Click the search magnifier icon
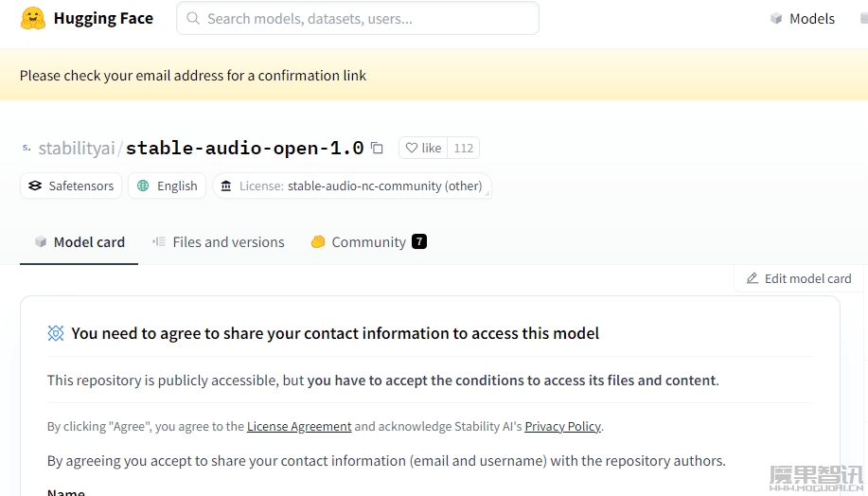Image resolution: width=868 pixels, height=496 pixels. tap(193, 18)
